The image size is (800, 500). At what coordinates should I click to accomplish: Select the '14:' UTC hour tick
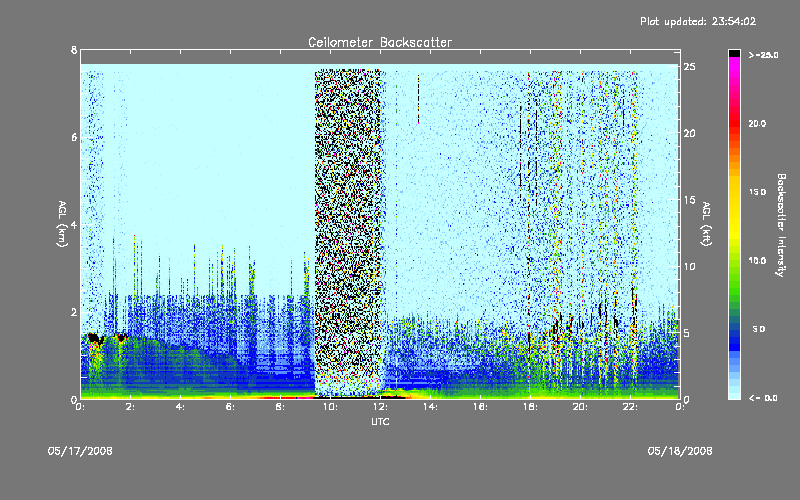click(x=430, y=407)
